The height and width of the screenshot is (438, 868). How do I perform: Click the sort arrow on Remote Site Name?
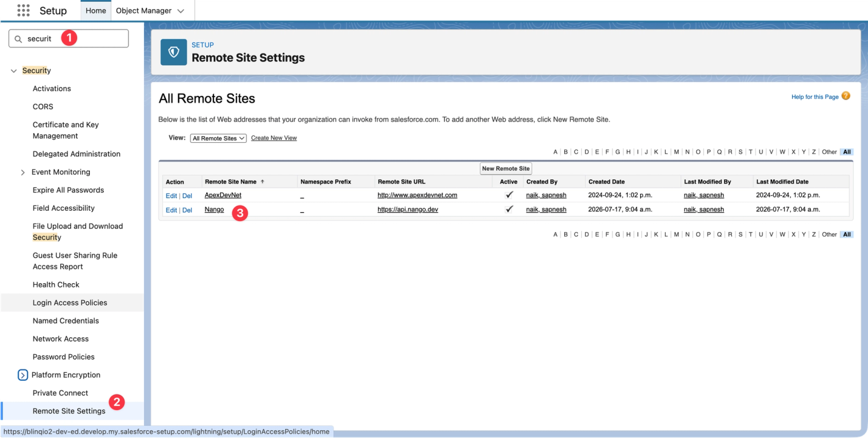point(262,181)
